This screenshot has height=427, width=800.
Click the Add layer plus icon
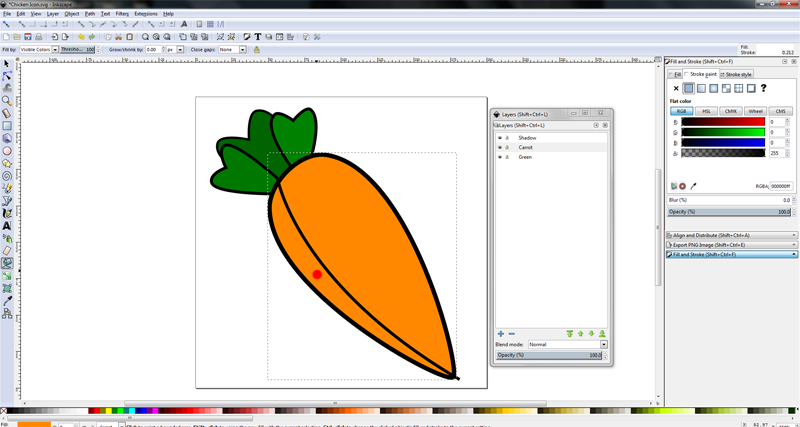(501, 334)
